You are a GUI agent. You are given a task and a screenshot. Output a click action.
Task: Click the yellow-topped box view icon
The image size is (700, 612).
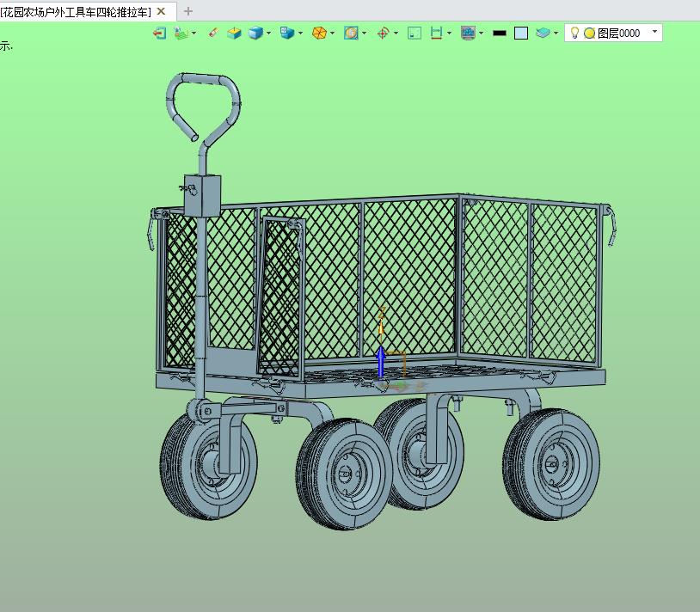point(233,33)
